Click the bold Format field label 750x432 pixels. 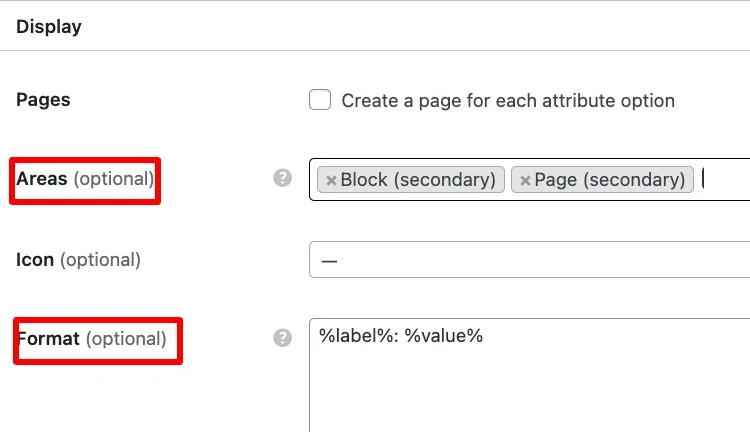tap(48, 339)
